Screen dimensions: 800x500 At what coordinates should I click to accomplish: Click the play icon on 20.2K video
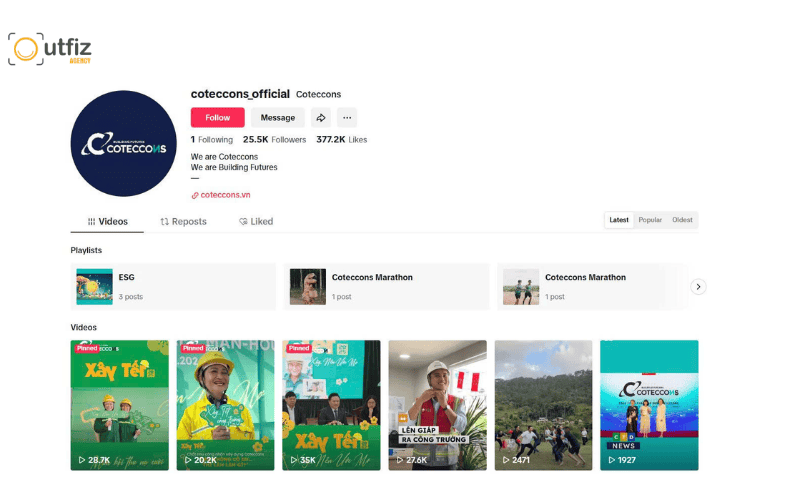(188, 460)
